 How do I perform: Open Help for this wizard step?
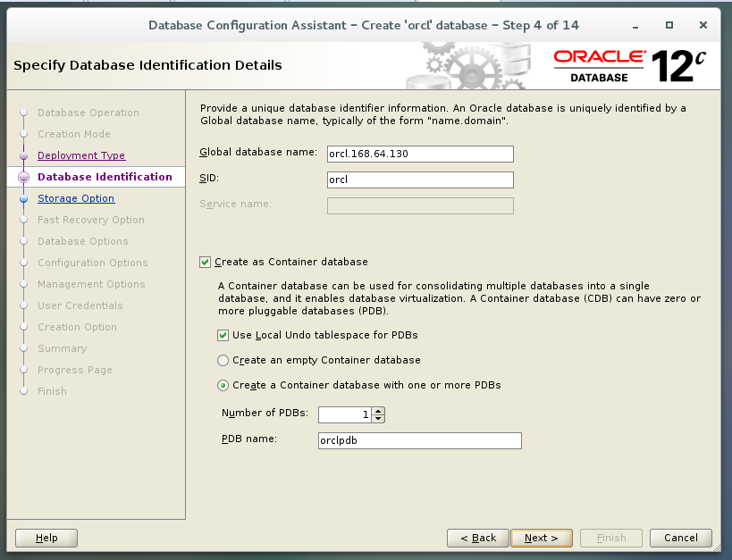pyautogui.click(x=46, y=538)
